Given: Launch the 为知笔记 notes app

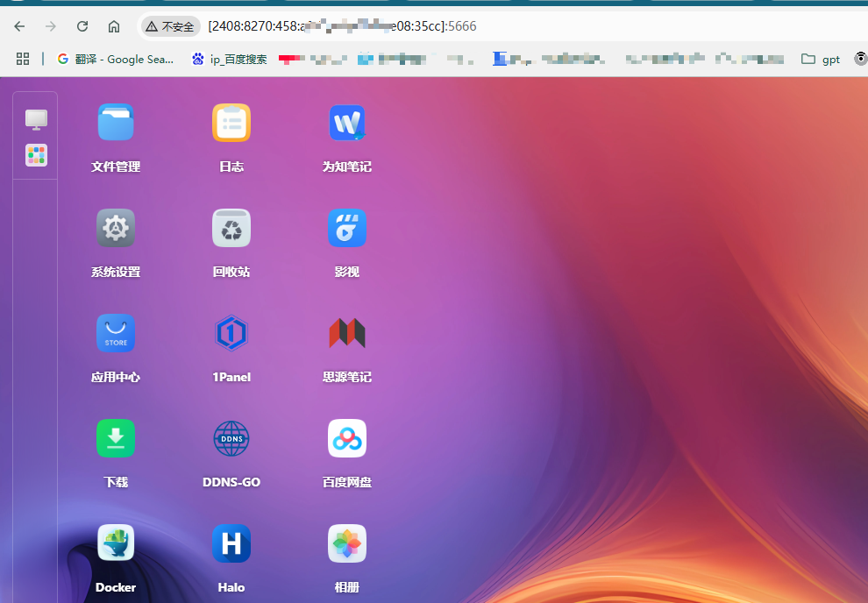Looking at the screenshot, I should tap(347, 122).
